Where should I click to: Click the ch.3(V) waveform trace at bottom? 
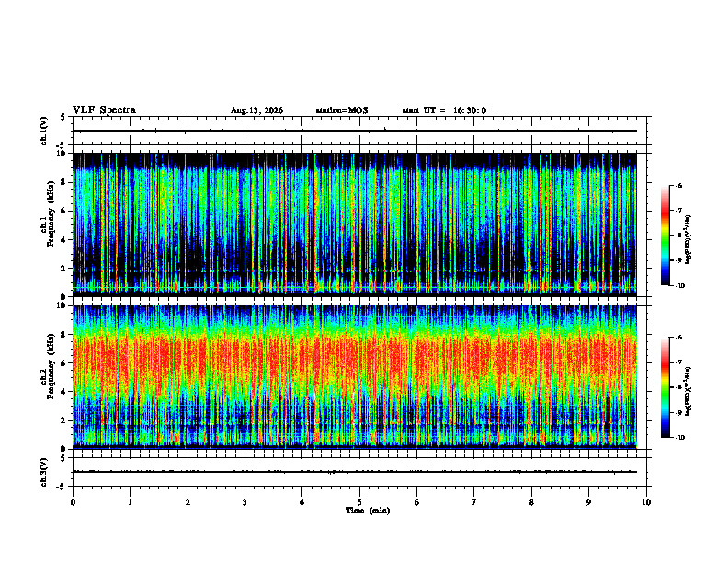[x=354, y=472]
